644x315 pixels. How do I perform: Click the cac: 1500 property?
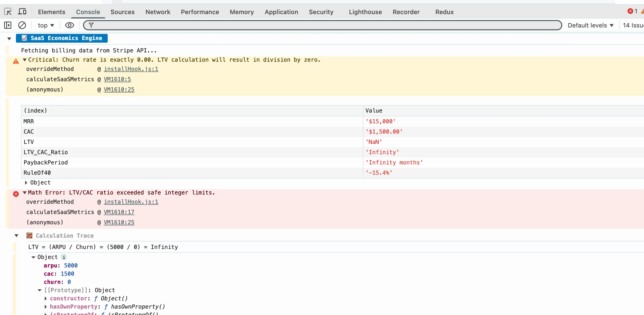pos(59,274)
